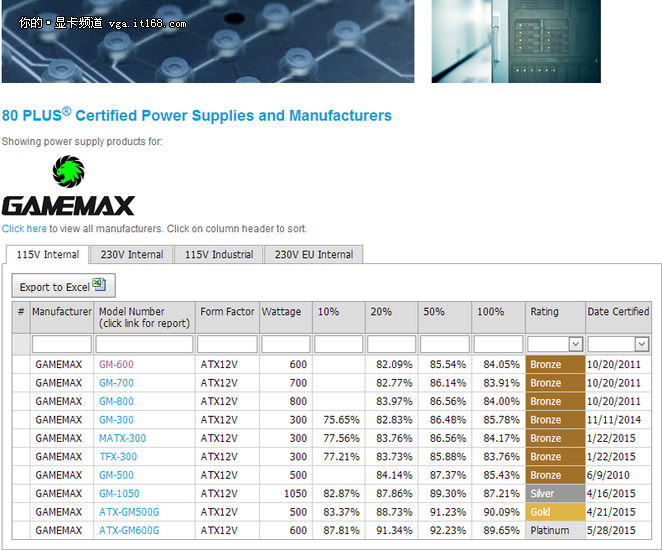
Task: Open the GM-800 report link
Action: coord(116,401)
